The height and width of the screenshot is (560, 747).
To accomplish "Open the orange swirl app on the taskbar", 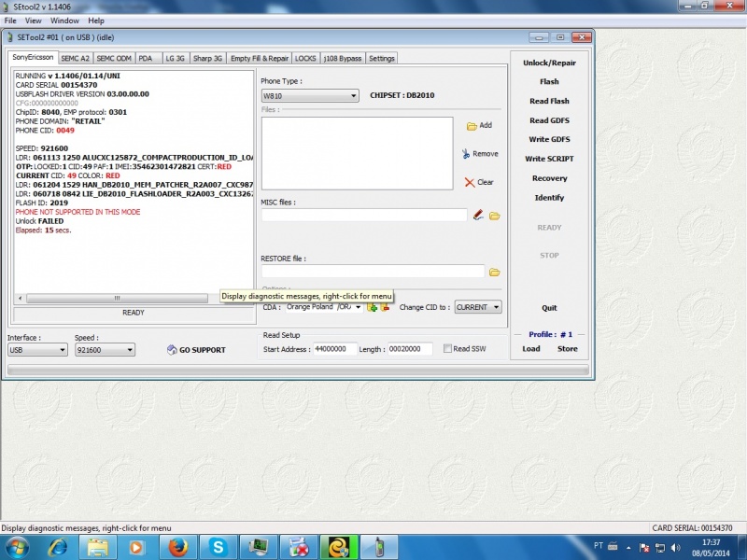I will pos(338,547).
